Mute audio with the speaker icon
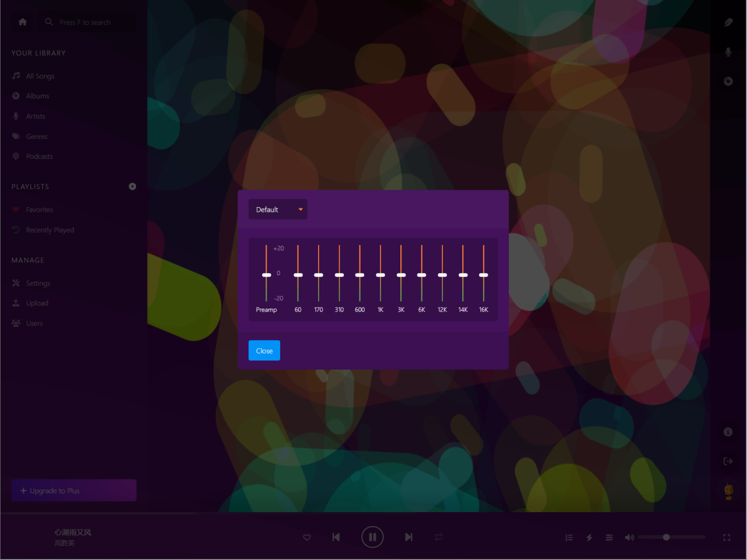This screenshot has width=747, height=560. pos(629,537)
